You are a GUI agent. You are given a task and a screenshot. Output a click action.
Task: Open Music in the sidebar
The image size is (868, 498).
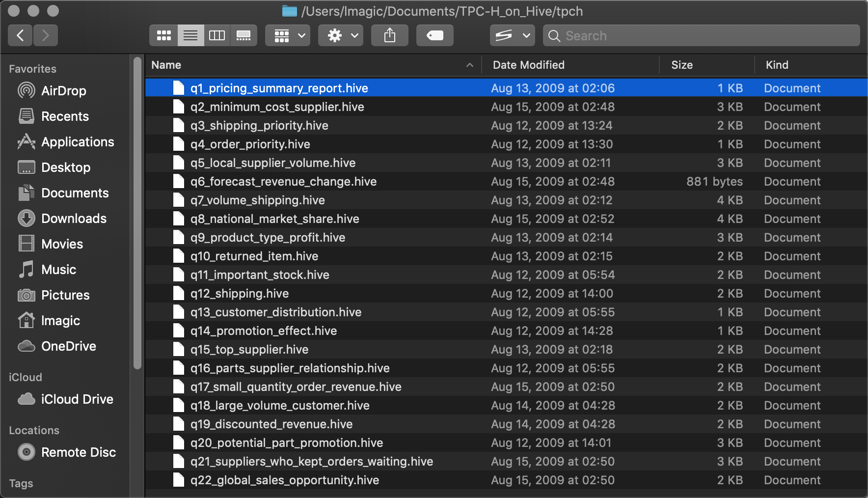coord(64,270)
